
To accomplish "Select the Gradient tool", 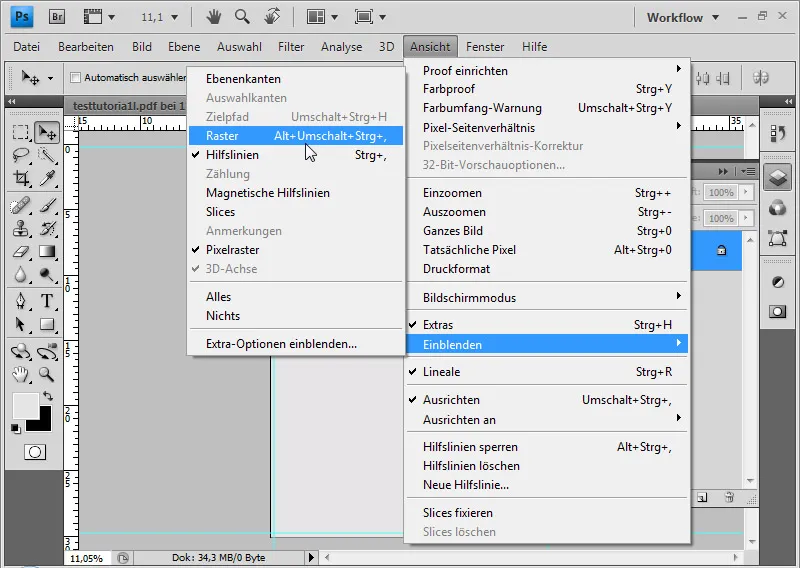I will coord(47,252).
